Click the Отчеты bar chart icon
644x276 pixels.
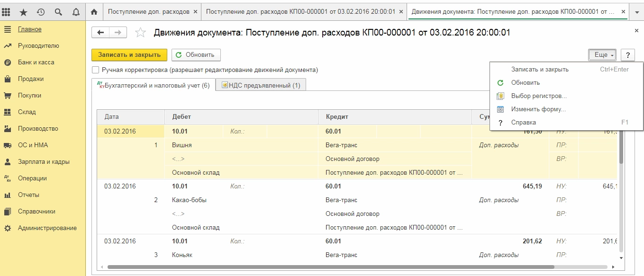[x=8, y=195]
